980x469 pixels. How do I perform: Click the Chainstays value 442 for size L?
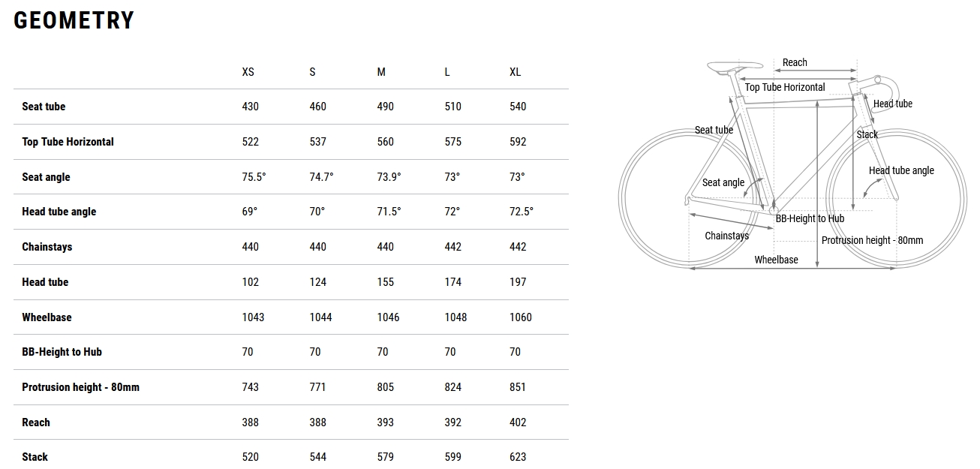pyautogui.click(x=452, y=247)
